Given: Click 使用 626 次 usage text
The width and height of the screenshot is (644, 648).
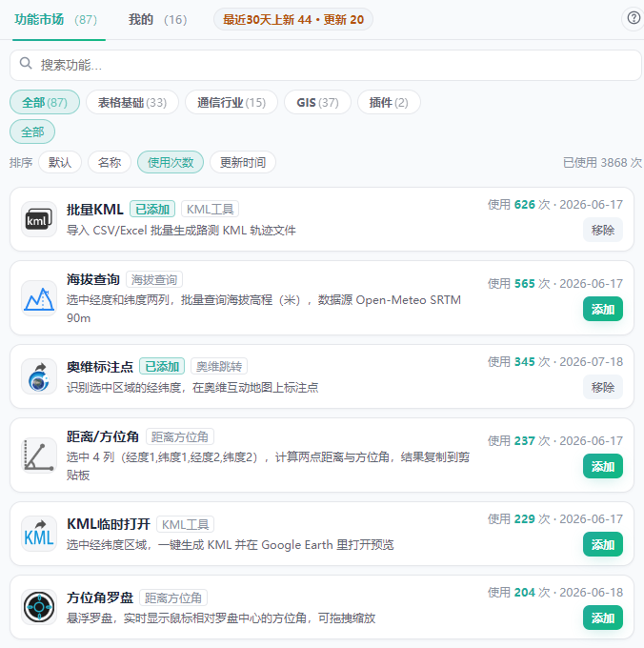Looking at the screenshot, I should point(519,205).
